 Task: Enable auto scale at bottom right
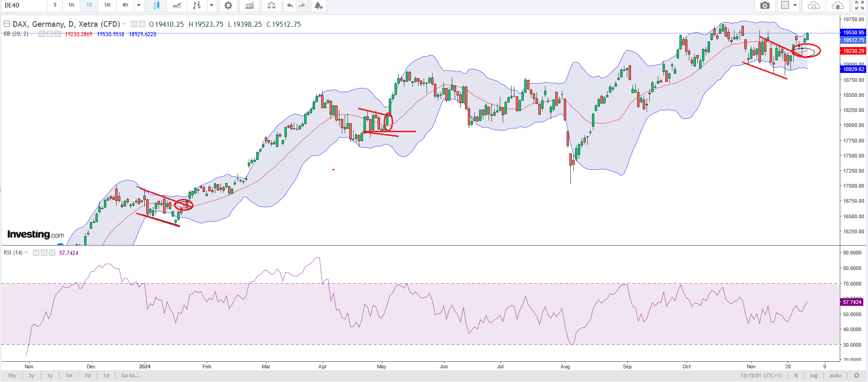(836, 375)
